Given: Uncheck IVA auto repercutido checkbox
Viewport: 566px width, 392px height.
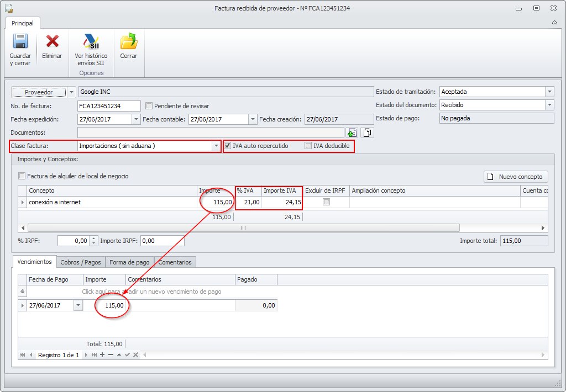Looking at the screenshot, I should click(228, 146).
